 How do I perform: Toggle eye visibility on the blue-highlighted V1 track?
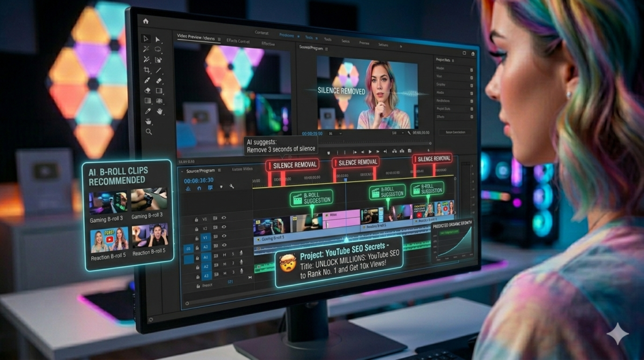click(x=224, y=236)
